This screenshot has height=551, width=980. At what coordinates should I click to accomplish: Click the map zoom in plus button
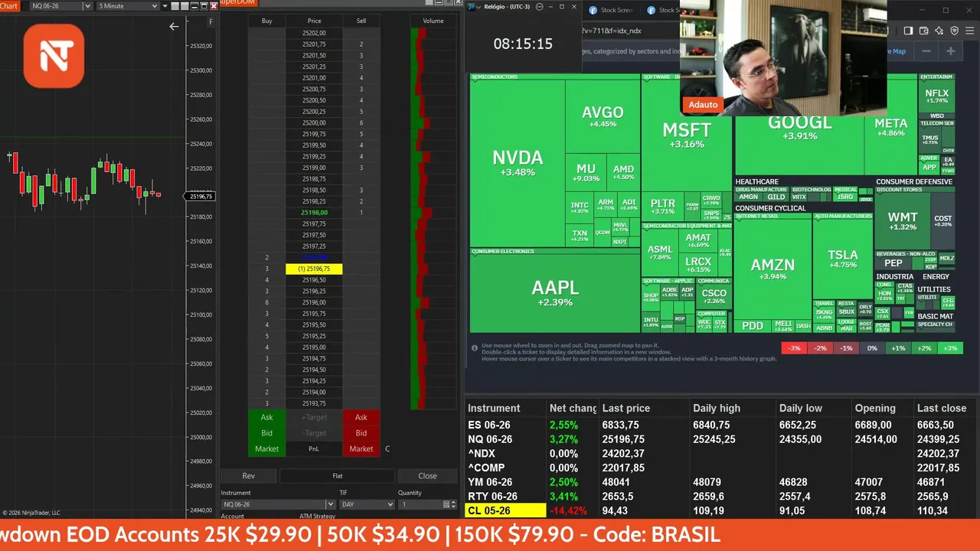(x=951, y=51)
